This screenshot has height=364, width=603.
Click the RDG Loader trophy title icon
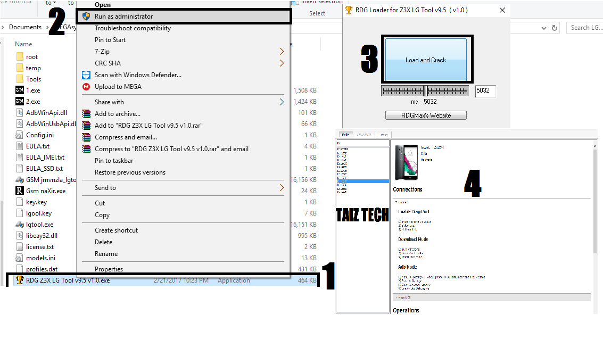tap(349, 10)
